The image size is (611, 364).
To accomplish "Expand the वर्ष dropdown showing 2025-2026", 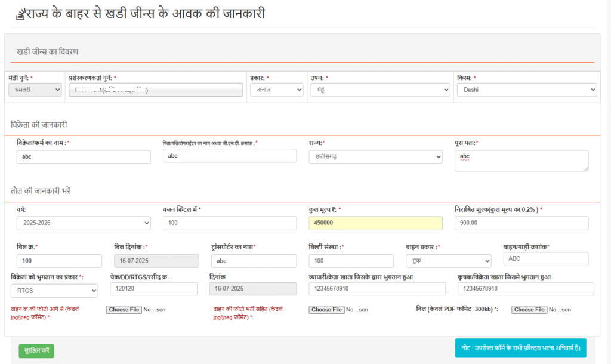I will (84, 223).
